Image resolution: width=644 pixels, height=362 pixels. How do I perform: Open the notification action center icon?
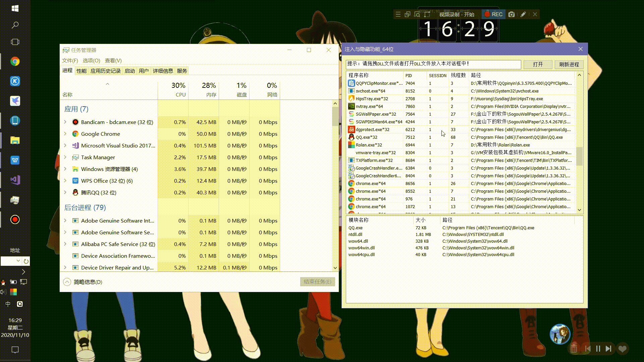(x=15, y=350)
